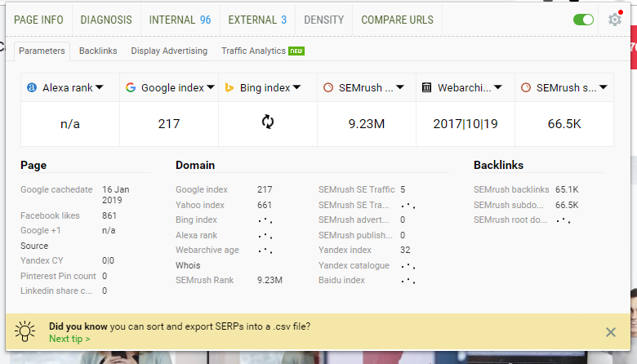Screen dimensions: 637x364
Task: Switch to the Backlinks tab
Action: 98,51
